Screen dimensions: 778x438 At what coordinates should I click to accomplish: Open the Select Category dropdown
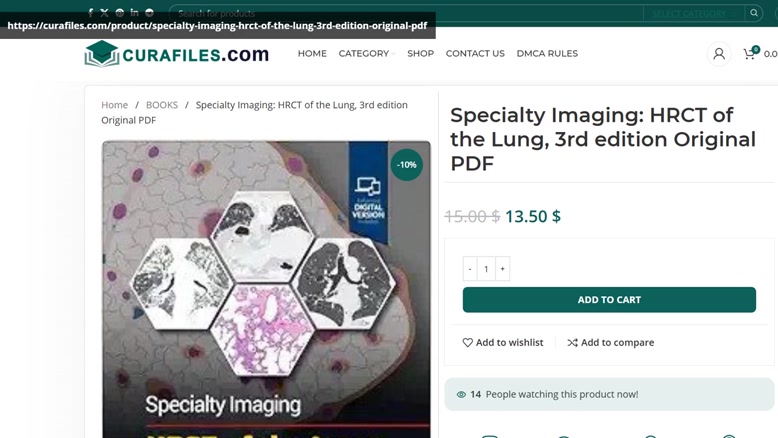[x=690, y=13]
